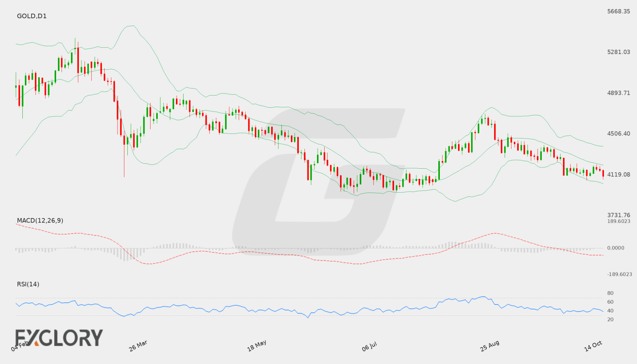Click the FXGLORY logo
The image size is (637, 364).
[x=59, y=337]
